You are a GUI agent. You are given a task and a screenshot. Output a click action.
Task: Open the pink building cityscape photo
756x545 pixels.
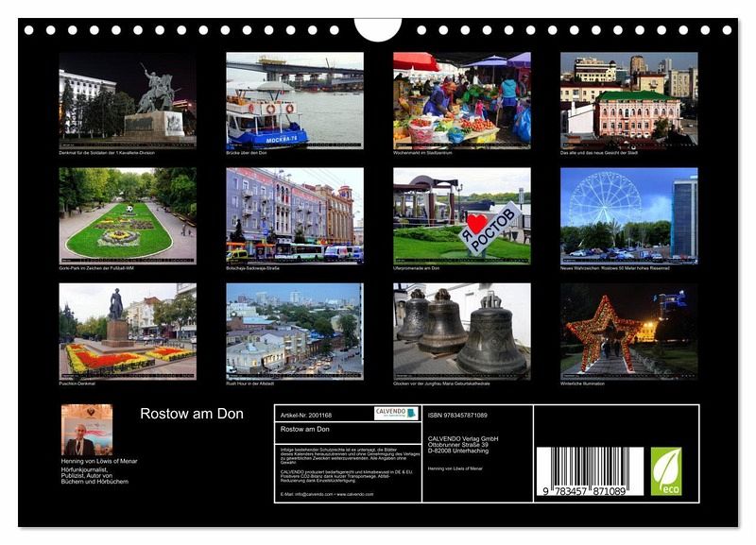628,100
